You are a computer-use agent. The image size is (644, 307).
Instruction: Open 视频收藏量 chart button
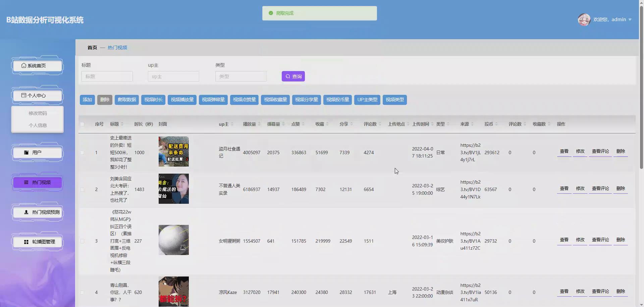(275, 100)
